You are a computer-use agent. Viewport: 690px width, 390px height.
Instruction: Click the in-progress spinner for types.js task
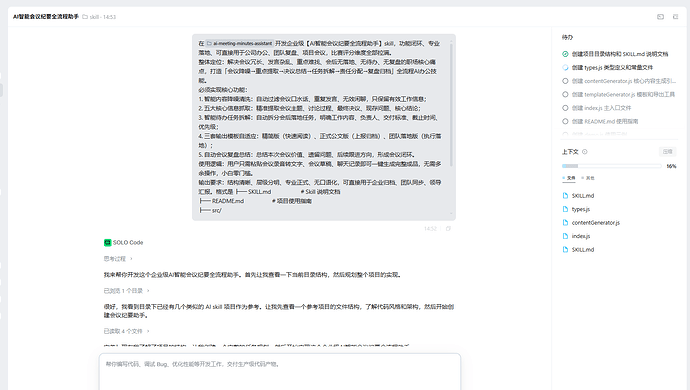click(565, 67)
